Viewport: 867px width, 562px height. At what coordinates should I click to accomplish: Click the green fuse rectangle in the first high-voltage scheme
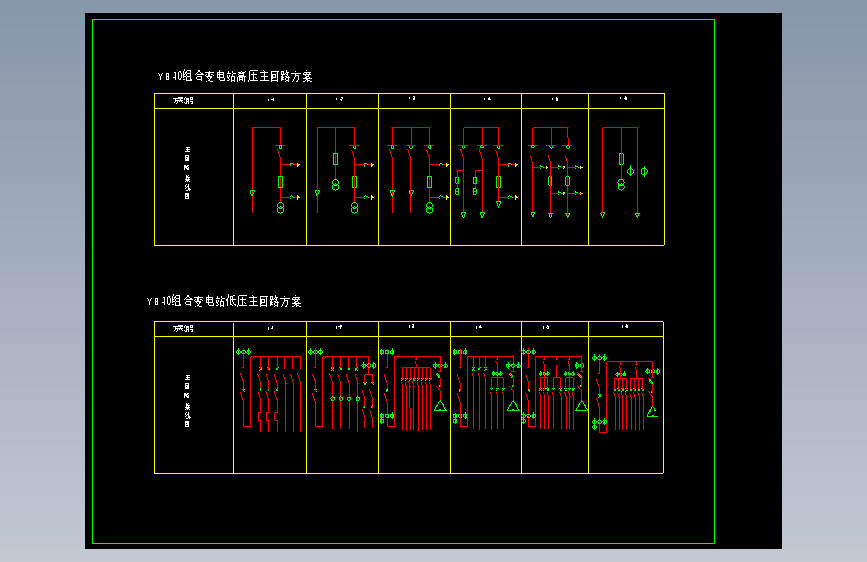coord(280,181)
